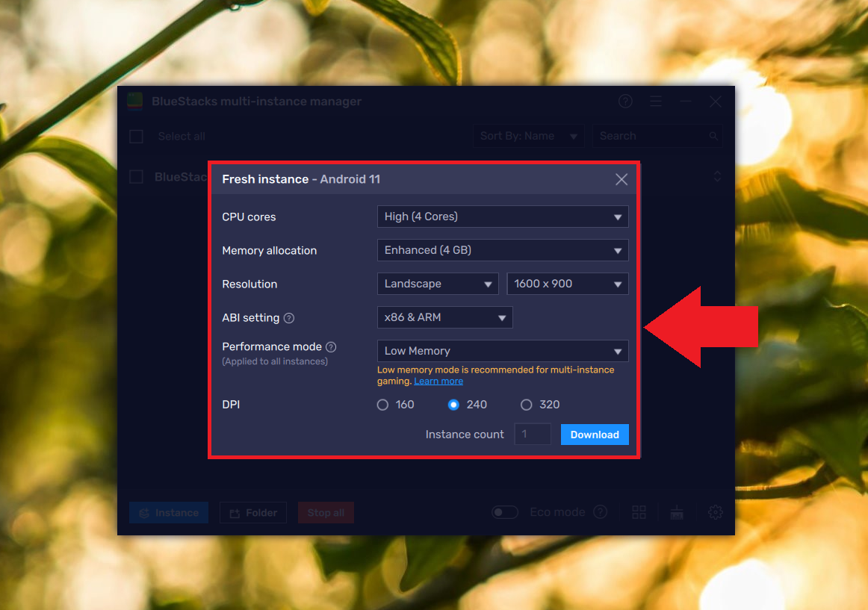Select the 160 DPI radio button
868x610 pixels.
(x=383, y=405)
